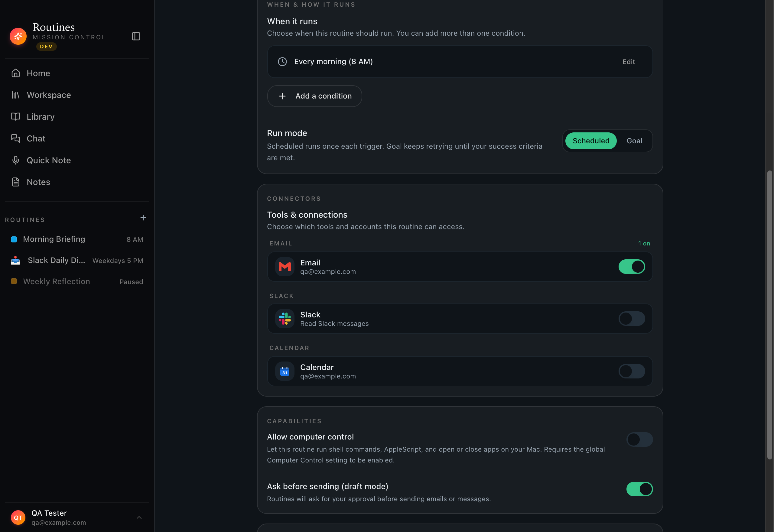Click the CONNECTORS section label
Image resolution: width=774 pixels, height=532 pixels.
point(294,199)
